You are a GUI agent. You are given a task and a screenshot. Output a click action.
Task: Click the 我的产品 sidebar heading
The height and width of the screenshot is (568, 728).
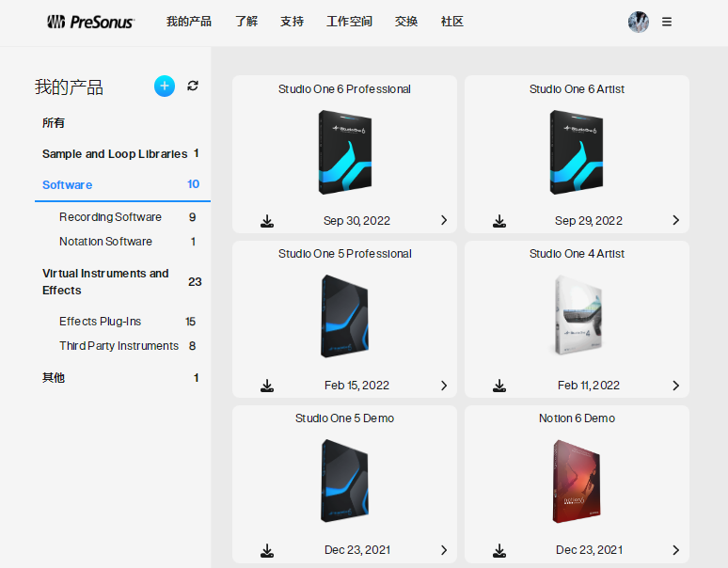(69, 87)
